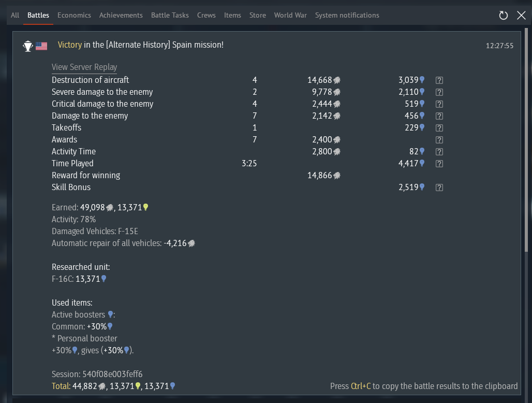The width and height of the screenshot is (532, 403).
Task: Click the refresh log icon
Action: click(504, 15)
